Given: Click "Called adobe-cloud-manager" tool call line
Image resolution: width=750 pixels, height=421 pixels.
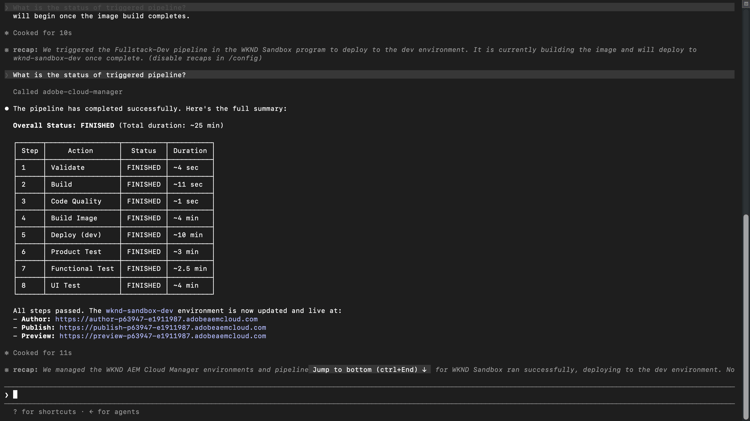Looking at the screenshot, I should [x=67, y=92].
